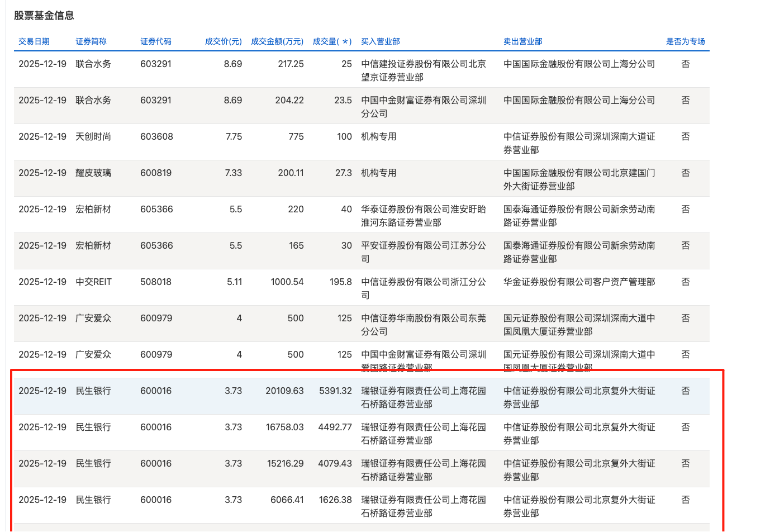The width and height of the screenshot is (770, 532).
Task: Click the 成交价(元) column header
Action: coord(223,41)
